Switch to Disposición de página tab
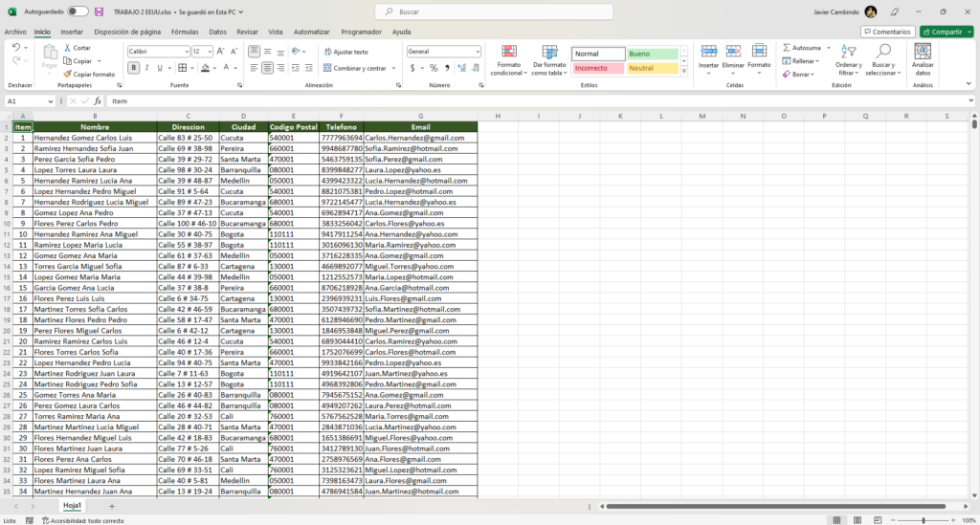The width and height of the screenshot is (980, 525). (x=127, y=32)
